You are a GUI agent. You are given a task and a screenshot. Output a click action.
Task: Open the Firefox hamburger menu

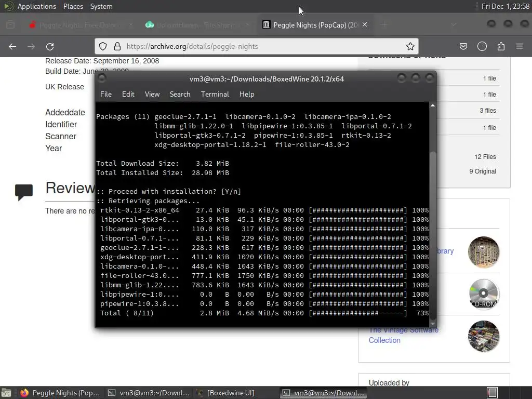click(x=520, y=46)
